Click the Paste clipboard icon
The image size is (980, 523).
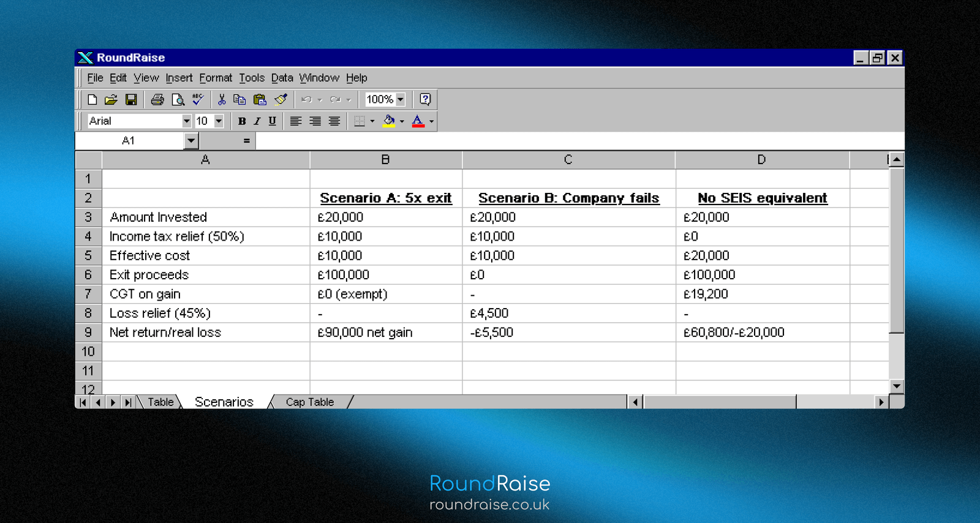[260, 99]
